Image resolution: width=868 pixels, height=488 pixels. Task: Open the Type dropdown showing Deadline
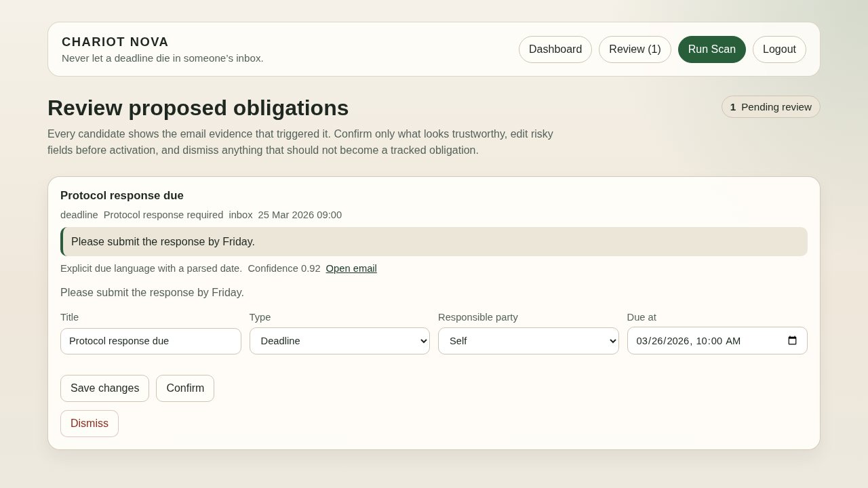tap(340, 341)
